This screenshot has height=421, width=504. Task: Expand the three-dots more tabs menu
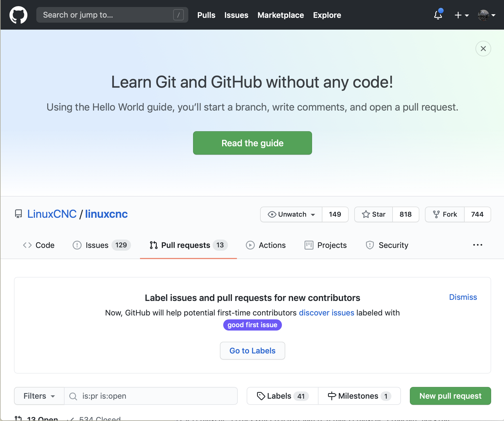[477, 245]
